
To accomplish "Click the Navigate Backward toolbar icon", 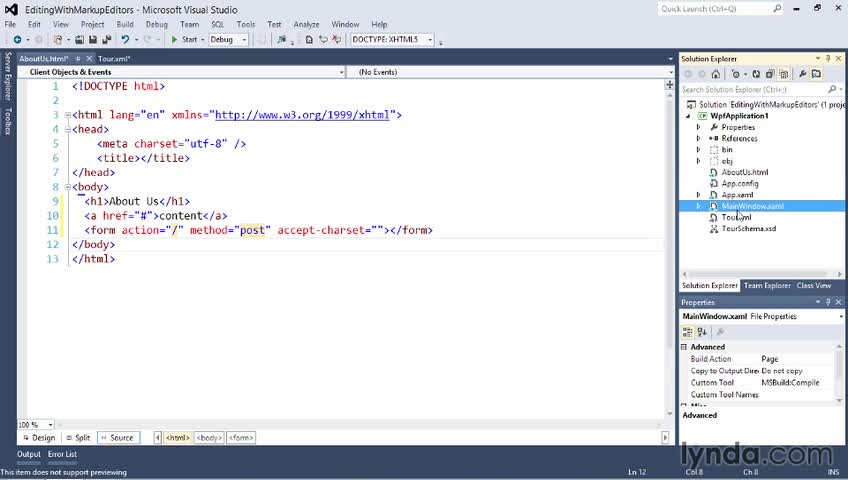I will pos(17,39).
